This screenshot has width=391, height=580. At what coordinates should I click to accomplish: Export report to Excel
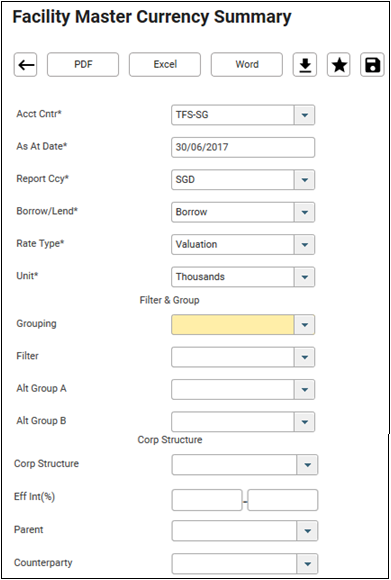tap(165, 65)
